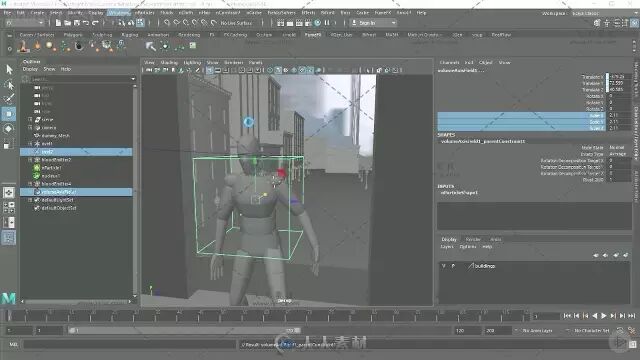Screen dimensions: 640x360
Task: Click the MEL command line input
Action: pyautogui.click(x=130, y=344)
